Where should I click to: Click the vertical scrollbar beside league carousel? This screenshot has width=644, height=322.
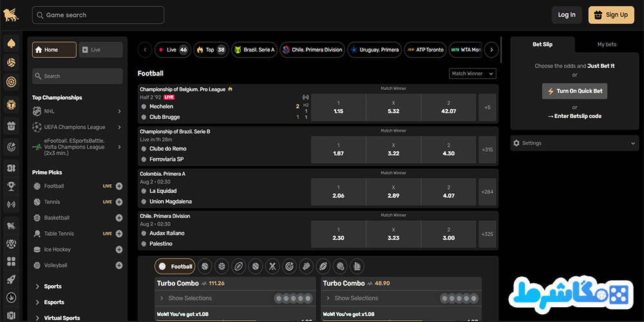(x=502, y=50)
